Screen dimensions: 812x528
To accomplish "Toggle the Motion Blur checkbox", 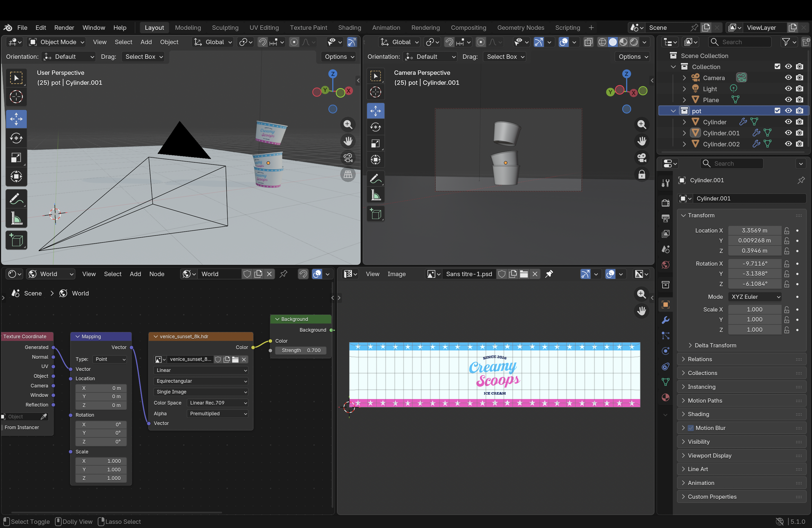I will pos(690,428).
